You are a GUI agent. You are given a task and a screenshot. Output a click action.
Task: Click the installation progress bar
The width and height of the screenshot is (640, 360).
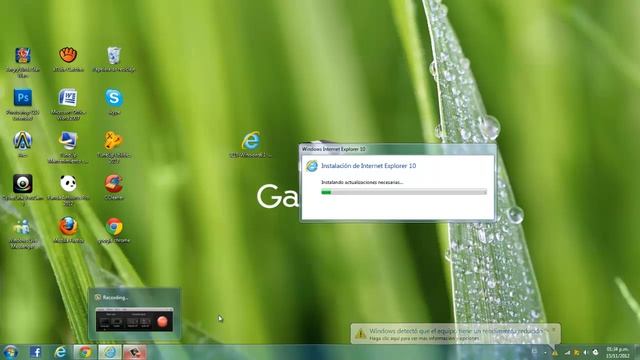(x=404, y=192)
